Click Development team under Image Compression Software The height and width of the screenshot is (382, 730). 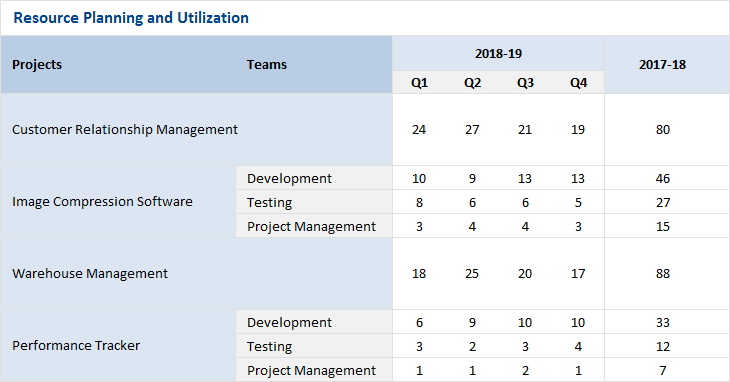click(x=314, y=178)
